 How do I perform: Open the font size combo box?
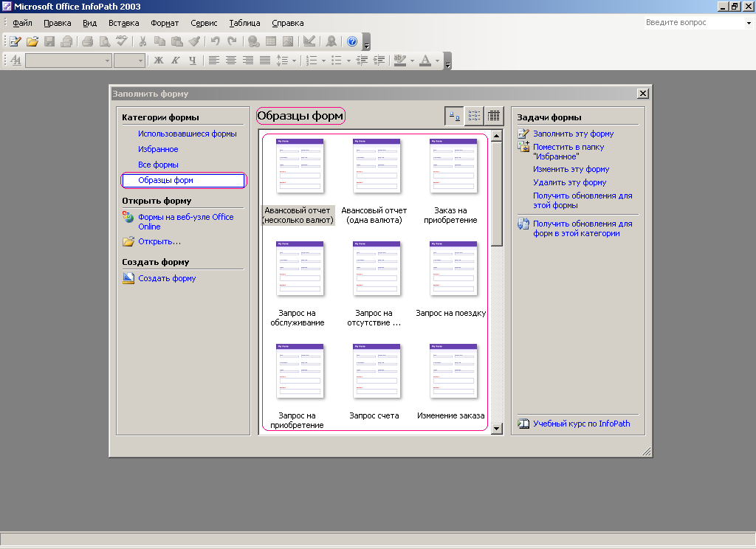click(130, 61)
